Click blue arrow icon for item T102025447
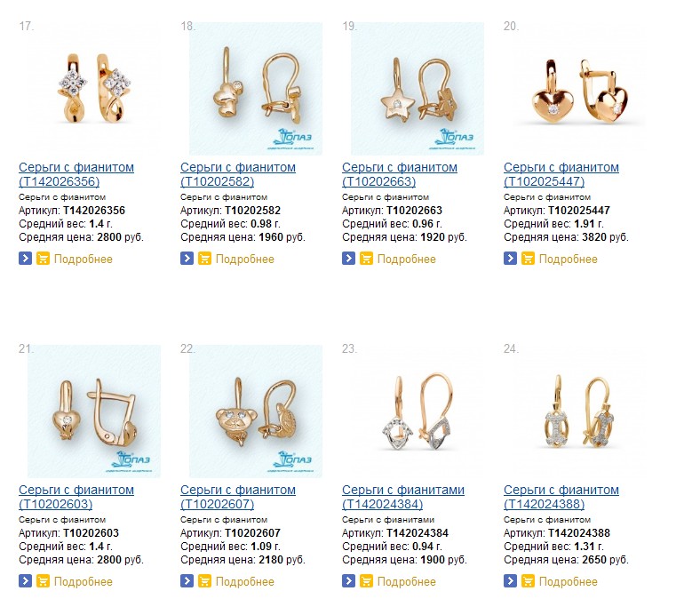The width and height of the screenshot is (700, 615). tap(510, 258)
